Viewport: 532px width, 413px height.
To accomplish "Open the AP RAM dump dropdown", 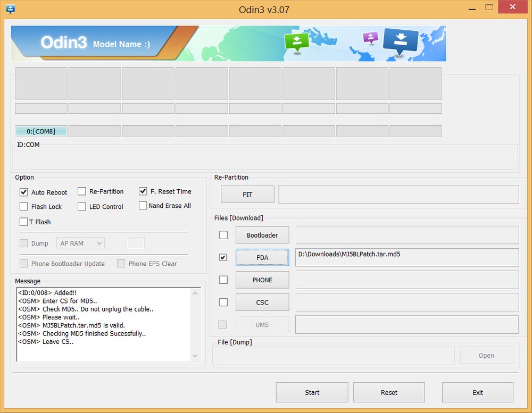I will [80, 243].
